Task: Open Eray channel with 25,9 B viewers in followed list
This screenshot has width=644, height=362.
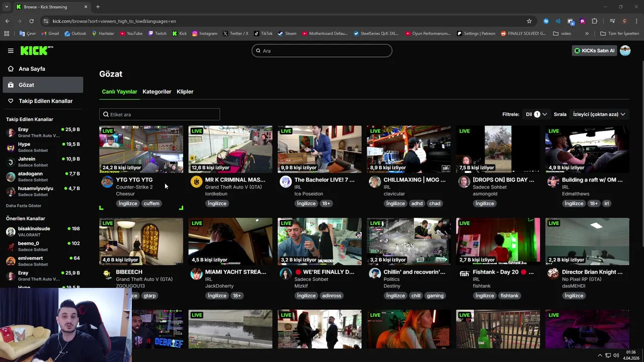Action: 43,133
